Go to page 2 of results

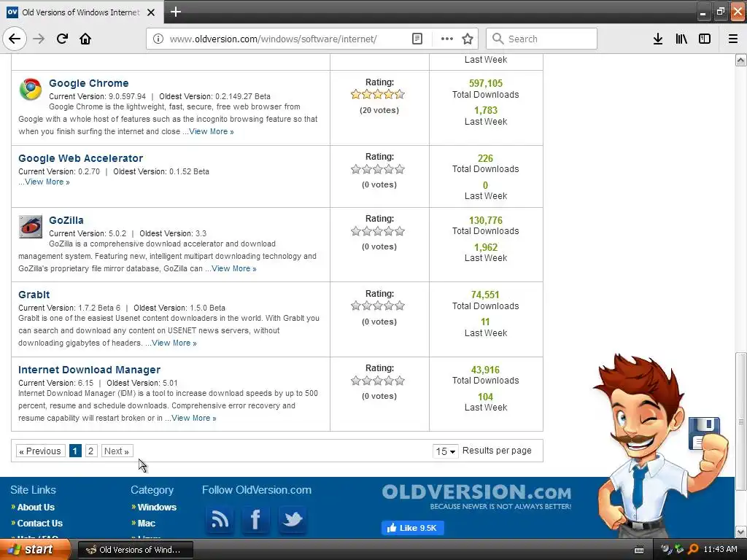[91, 451]
